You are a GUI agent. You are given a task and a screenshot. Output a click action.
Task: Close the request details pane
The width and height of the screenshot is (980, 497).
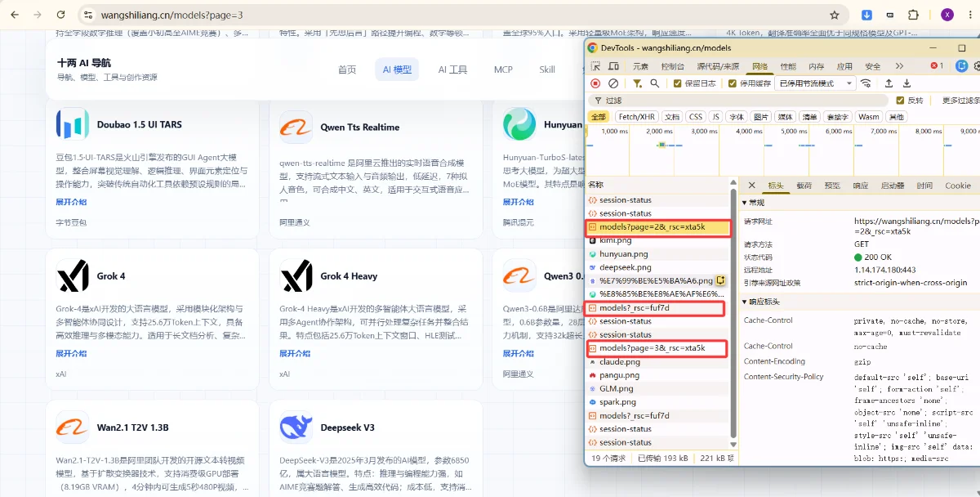751,186
